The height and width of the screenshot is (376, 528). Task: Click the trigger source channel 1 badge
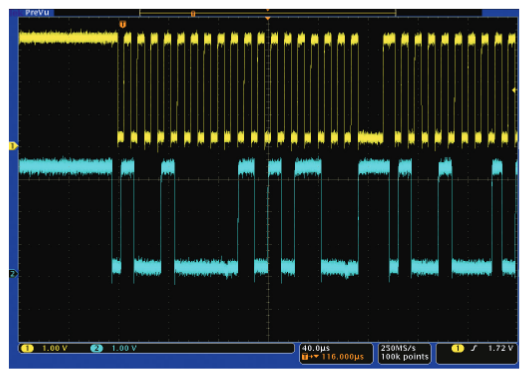point(457,348)
